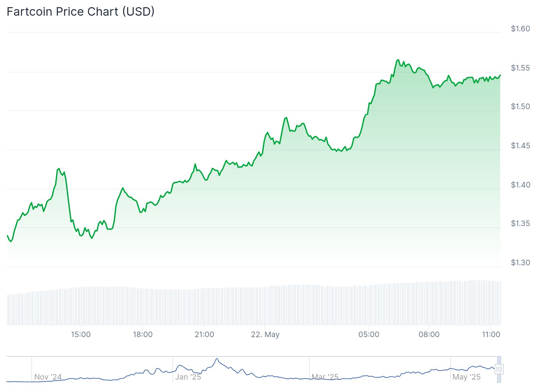Click the $1.55 price axis label
Viewport: 537px width, 392px height.
tap(520, 68)
